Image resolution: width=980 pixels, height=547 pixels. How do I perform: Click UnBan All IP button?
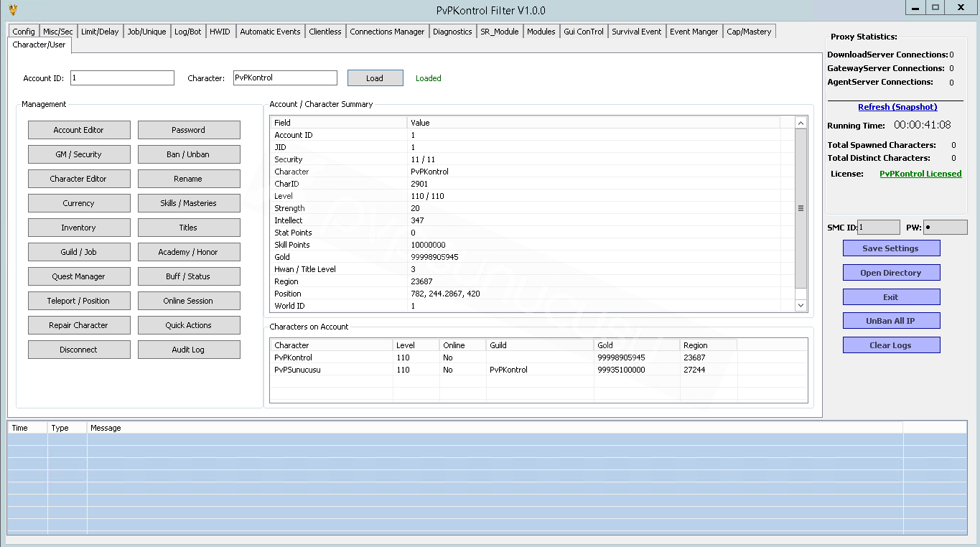coord(891,321)
